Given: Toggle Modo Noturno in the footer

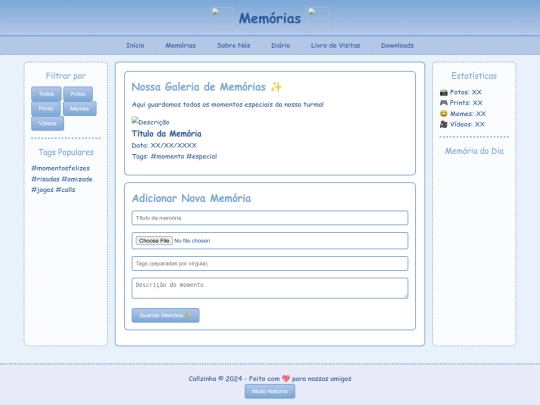Looking at the screenshot, I should click(270, 391).
